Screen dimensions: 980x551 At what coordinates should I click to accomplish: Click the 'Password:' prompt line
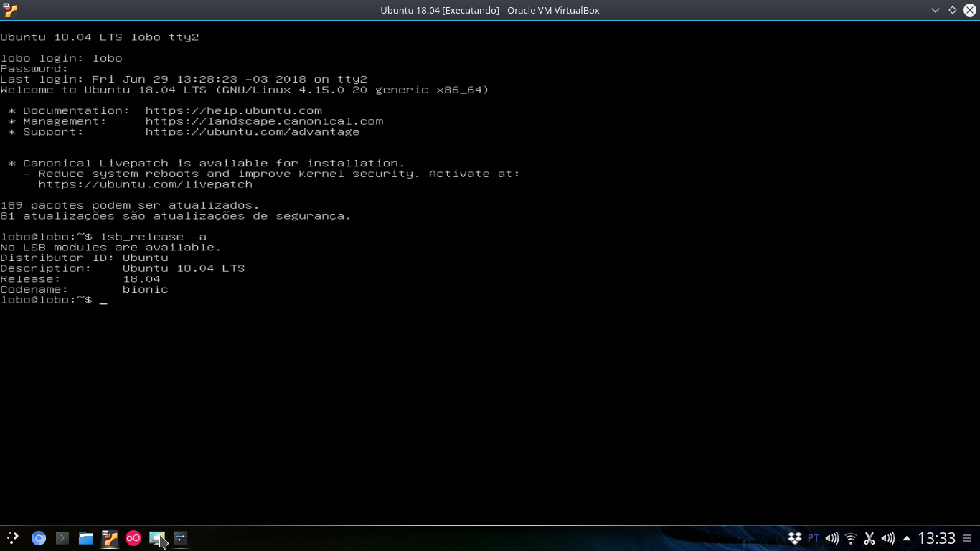pos(34,69)
